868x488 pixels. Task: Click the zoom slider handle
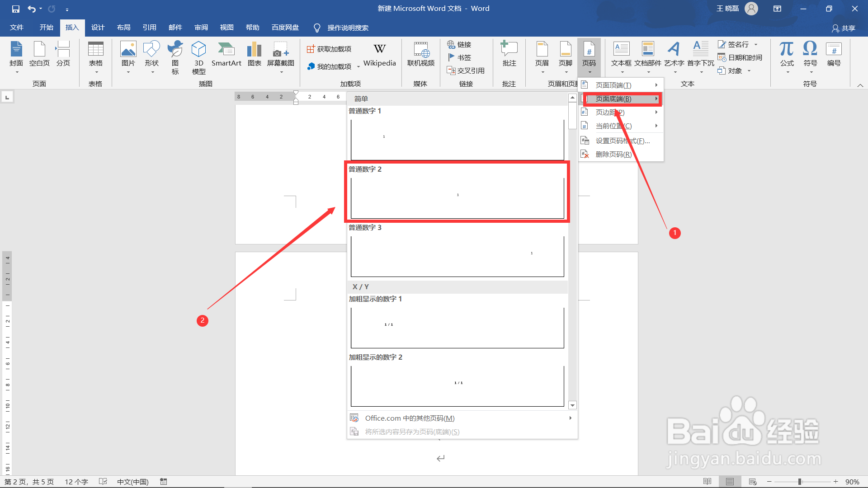tap(800, 482)
